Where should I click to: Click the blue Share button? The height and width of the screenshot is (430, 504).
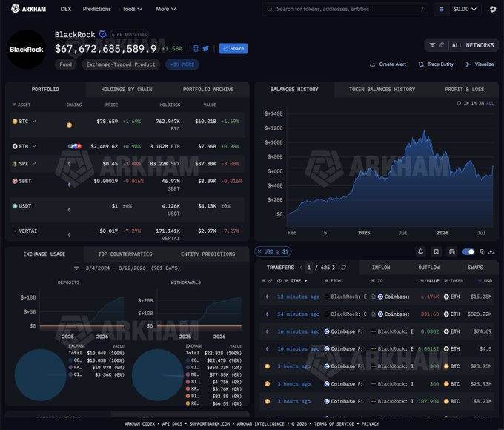pyautogui.click(x=233, y=49)
